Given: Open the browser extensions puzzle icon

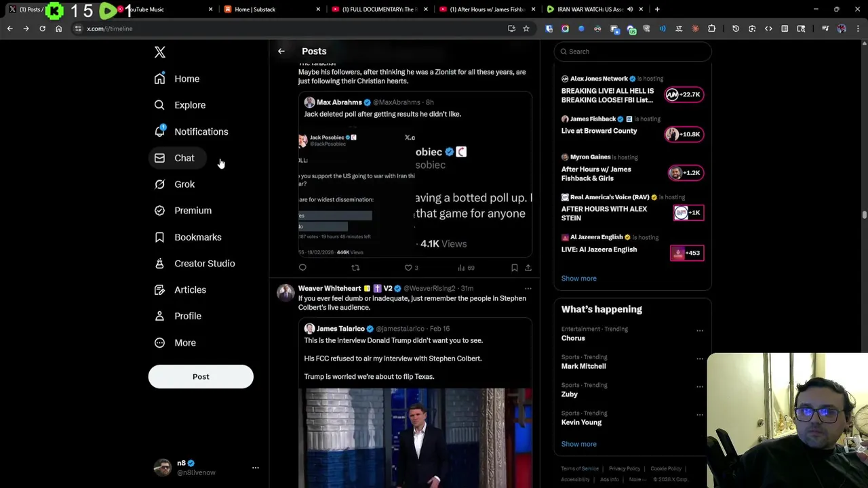Looking at the screenshot, I should [711, 28].
